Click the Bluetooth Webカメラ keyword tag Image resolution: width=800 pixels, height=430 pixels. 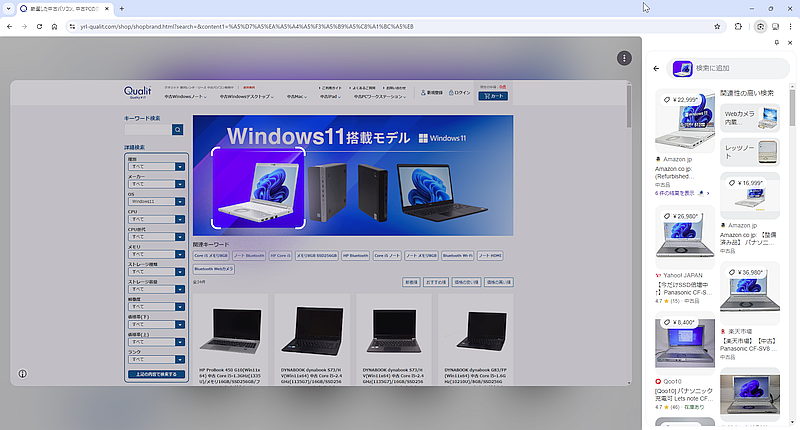click(x=214, y=269)
